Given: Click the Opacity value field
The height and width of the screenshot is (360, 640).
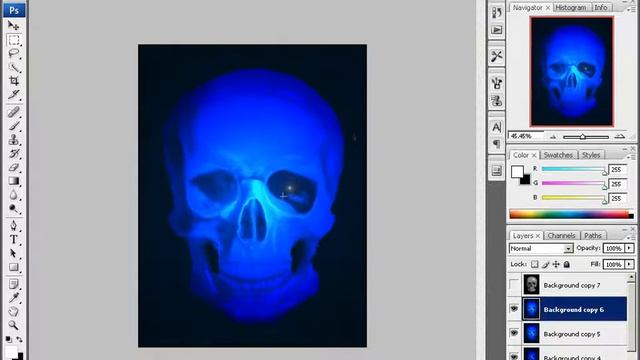Looking at the screenshot, I should pos(613,248).
